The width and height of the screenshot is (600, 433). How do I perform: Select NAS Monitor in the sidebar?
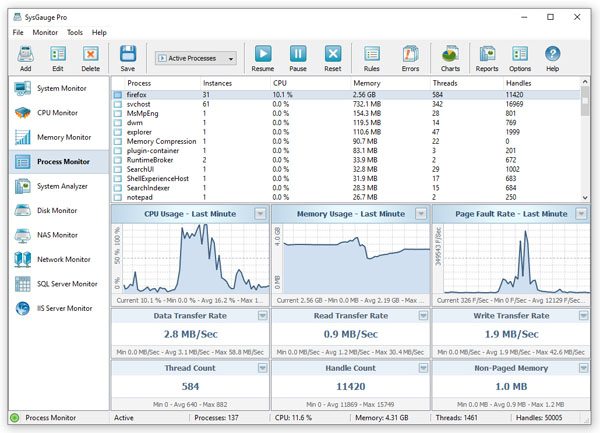[x=59, y=235]
